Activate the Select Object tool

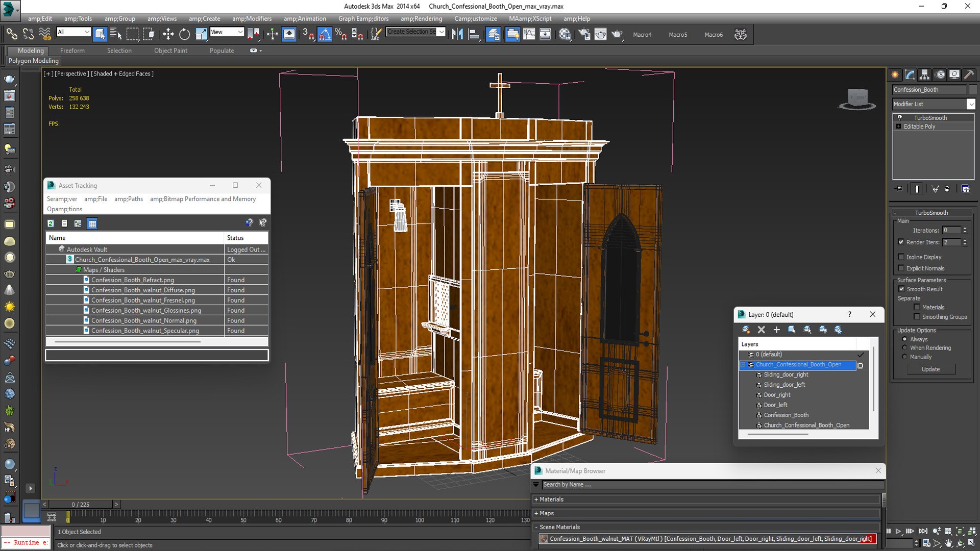click(x=100, y=34)
